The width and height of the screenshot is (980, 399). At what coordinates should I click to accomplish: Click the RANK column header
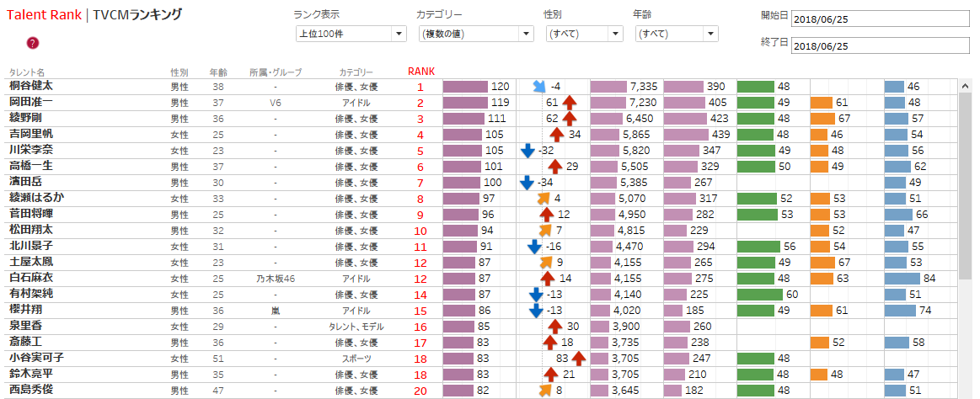pyautogui.click(x=420, y=72)
